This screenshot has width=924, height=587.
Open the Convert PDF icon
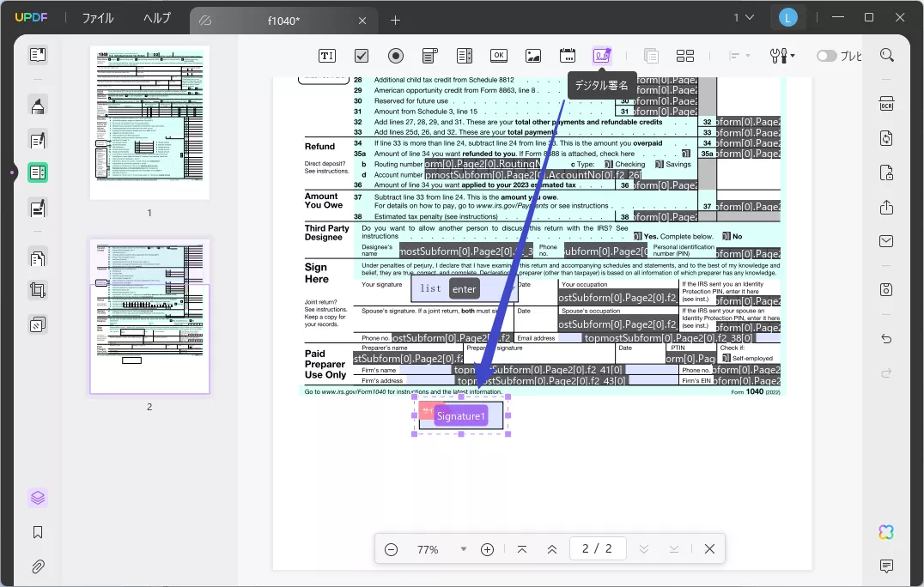886,138
